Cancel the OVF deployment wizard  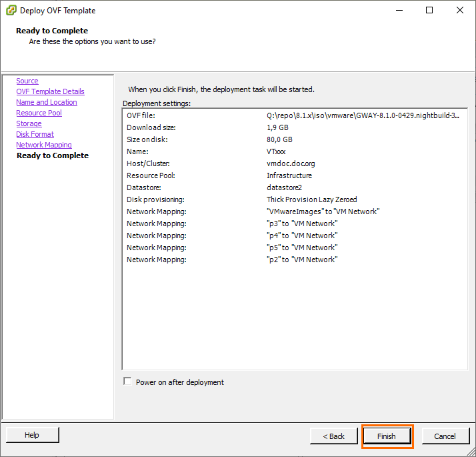(445, 436)
